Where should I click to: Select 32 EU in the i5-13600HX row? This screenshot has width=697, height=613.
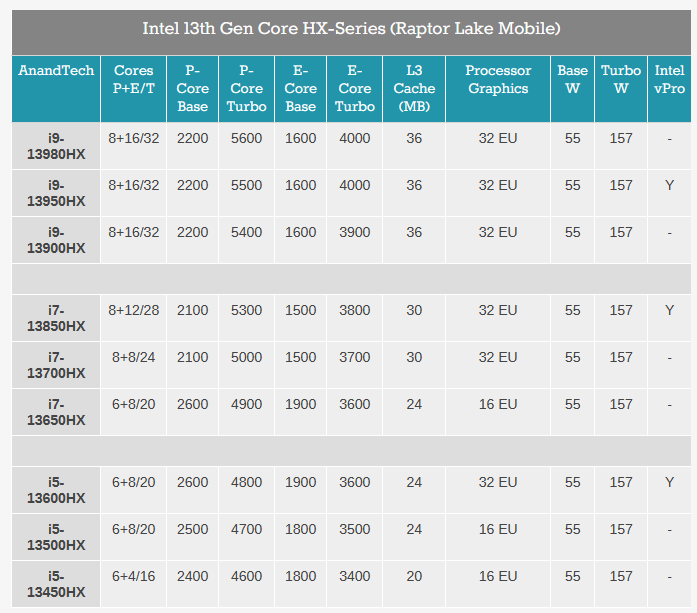coord(498,482)
